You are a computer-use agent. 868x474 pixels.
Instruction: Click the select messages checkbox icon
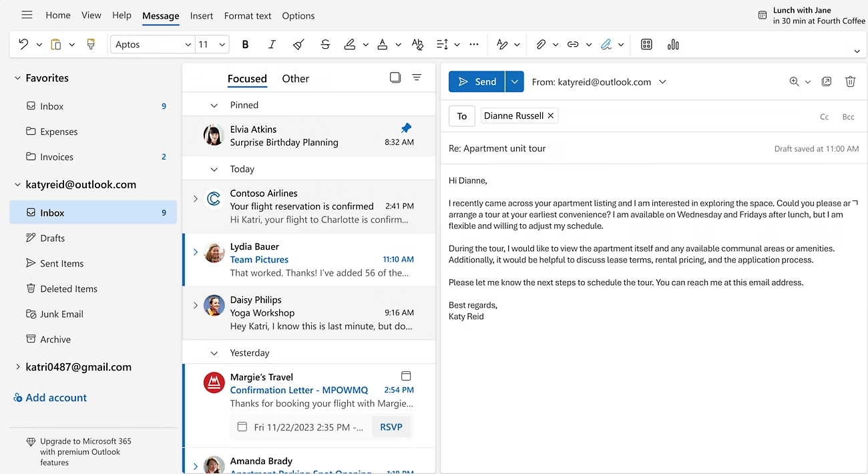tap(395, 77)
